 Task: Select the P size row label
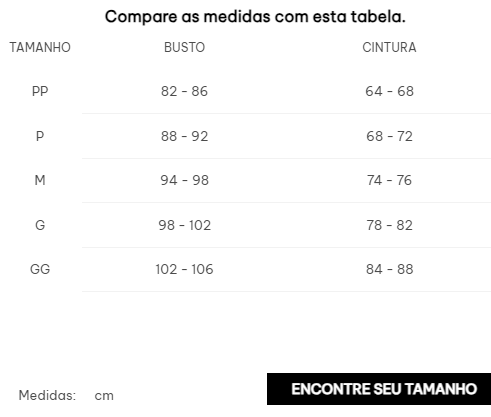40,136
